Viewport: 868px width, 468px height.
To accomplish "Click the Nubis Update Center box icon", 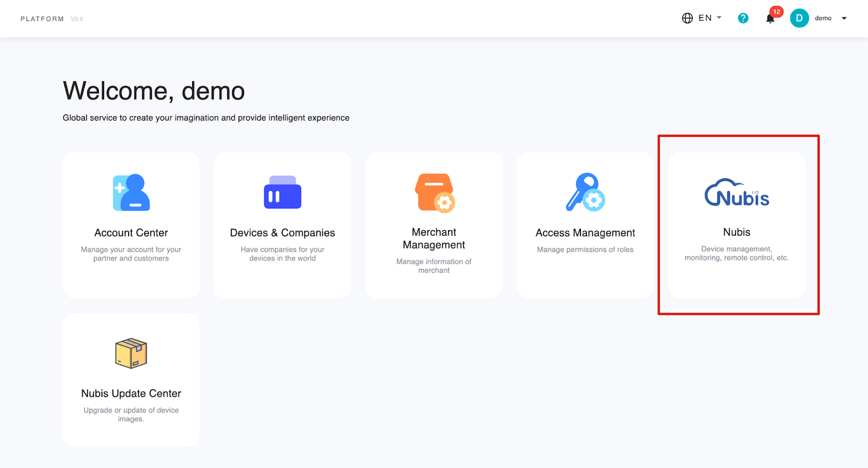I will click(131, 353).
